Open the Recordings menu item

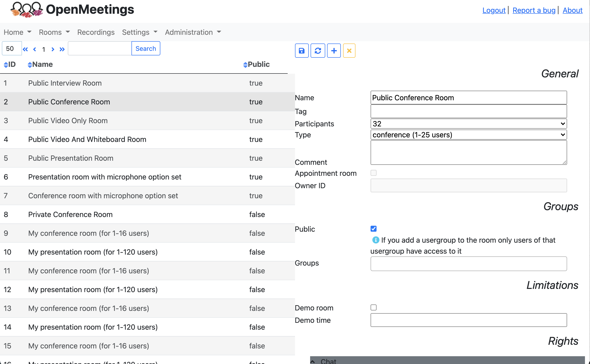(96, 32)
